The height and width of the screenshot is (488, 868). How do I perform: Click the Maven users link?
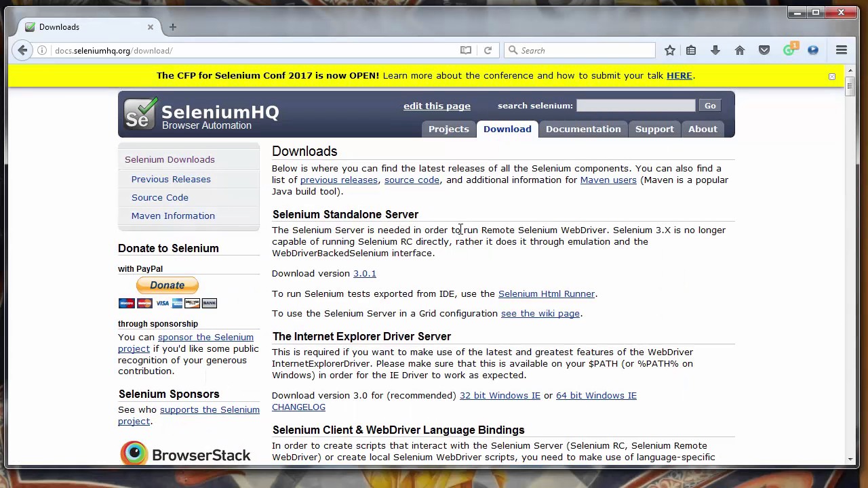coord(608,180)
